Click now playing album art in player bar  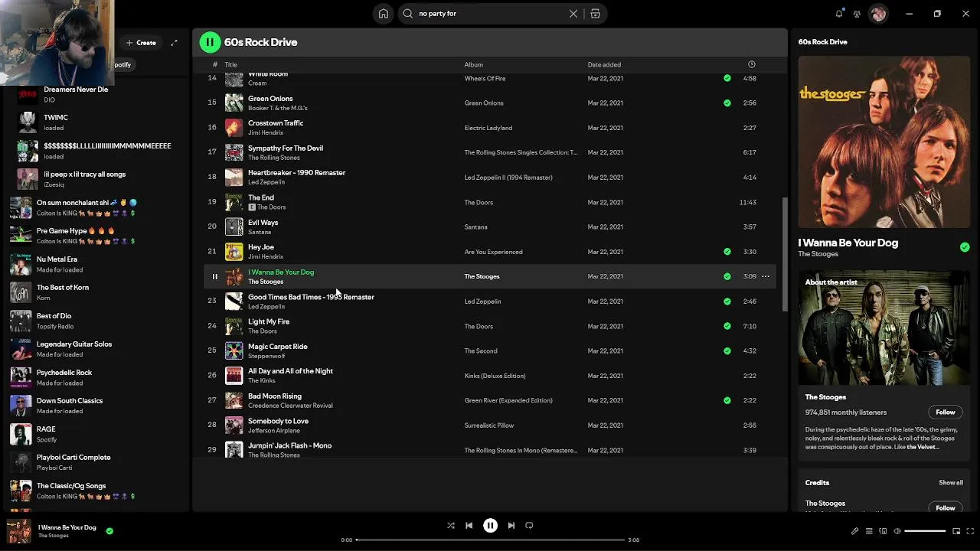click(18, 531)
